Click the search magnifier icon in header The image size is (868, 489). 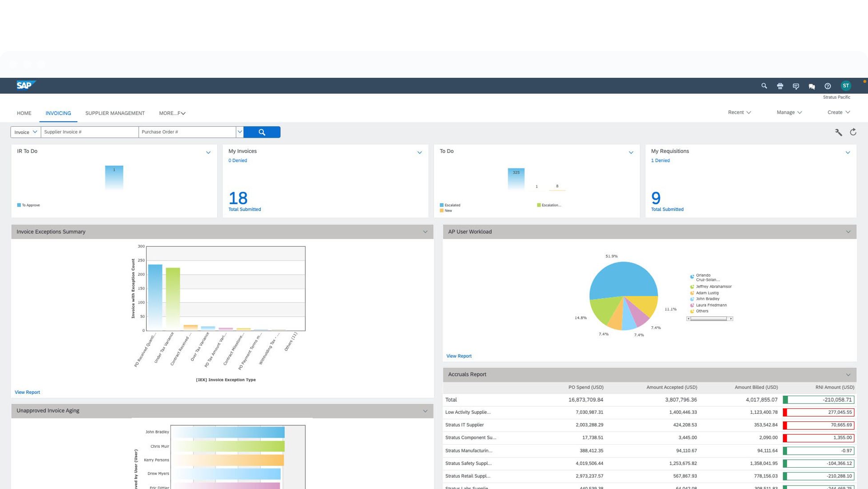tap(764, 86)
